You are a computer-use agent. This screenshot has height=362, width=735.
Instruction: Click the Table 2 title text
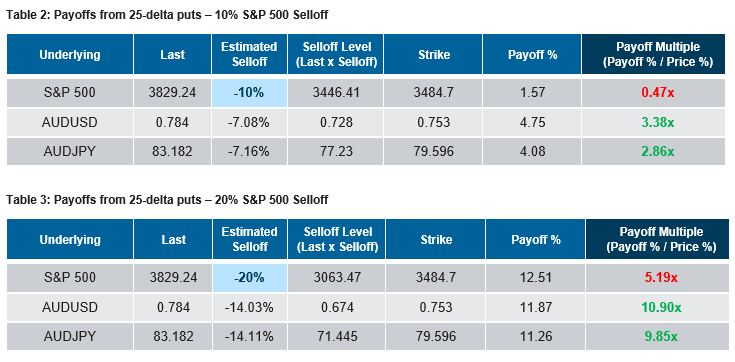coord(167,15)
